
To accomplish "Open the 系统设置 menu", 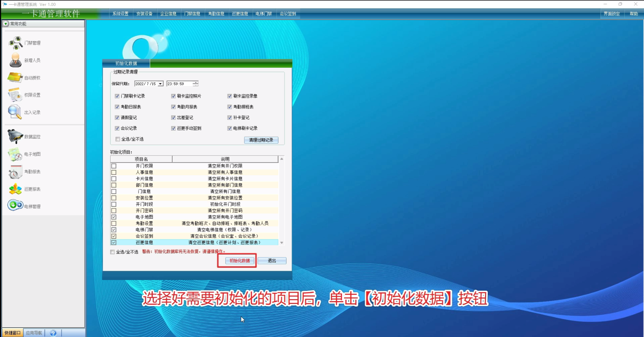I will tap(120, 14).
